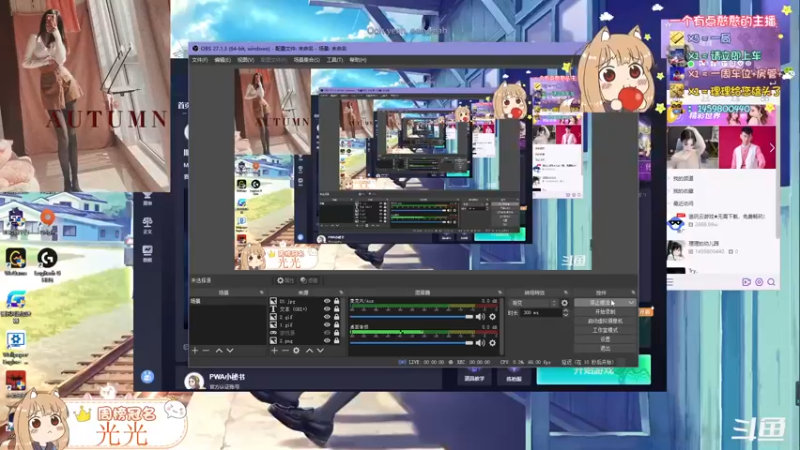Expand 我的频道 in the YY window

click(682, 179)
